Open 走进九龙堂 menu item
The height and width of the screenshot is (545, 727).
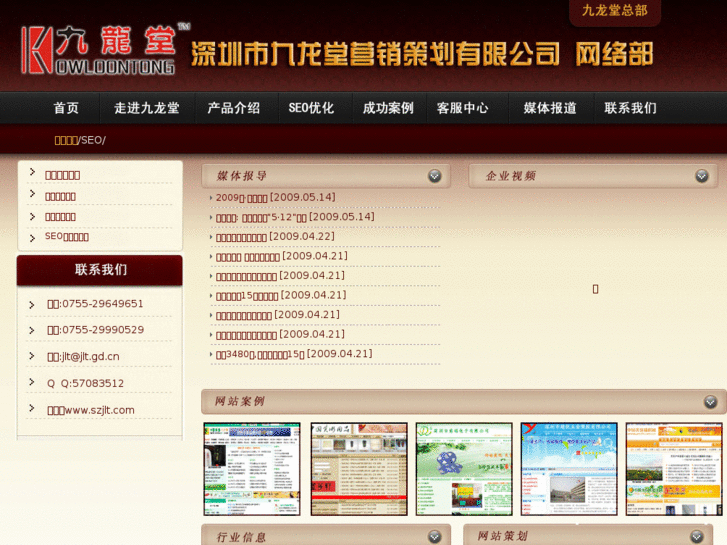(147, 108)
